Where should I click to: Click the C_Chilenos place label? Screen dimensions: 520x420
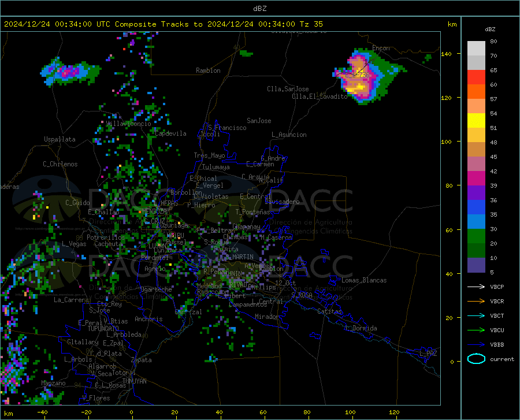[60, 164]
